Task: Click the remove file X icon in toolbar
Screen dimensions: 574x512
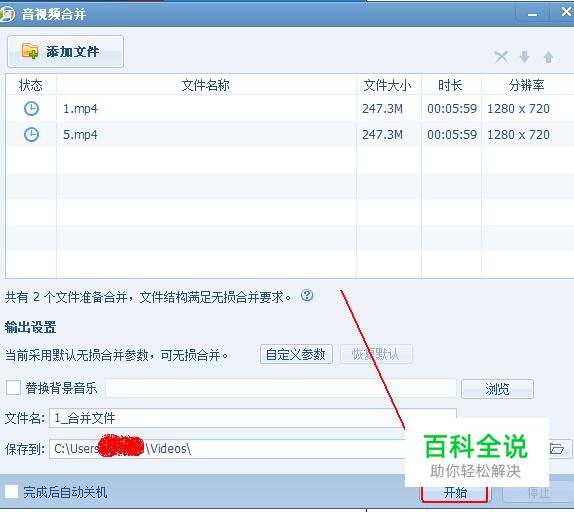Action: click(x=501, y=57)
